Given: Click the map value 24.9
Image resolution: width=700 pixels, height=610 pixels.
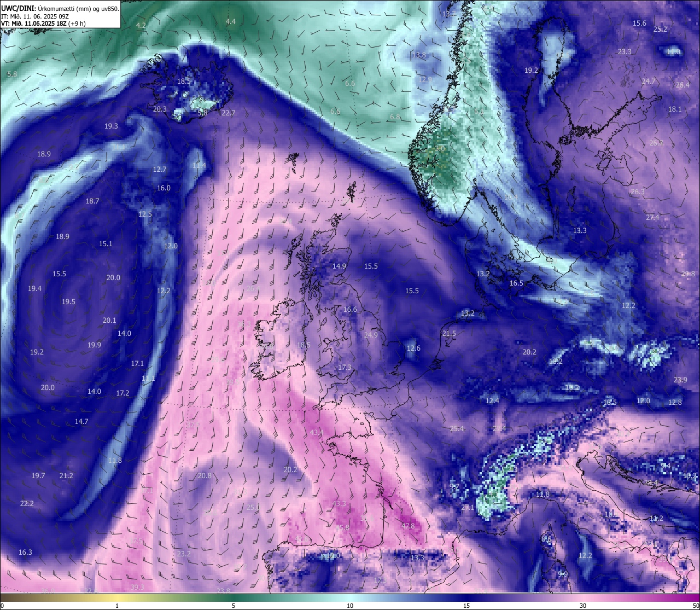Looking at the screenshot, I should tap(371, 335).
